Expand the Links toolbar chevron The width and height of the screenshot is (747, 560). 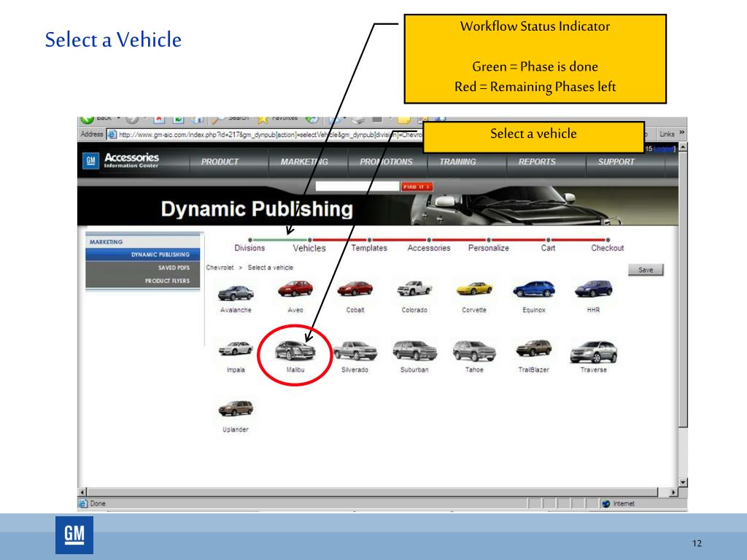coord(682,133)
